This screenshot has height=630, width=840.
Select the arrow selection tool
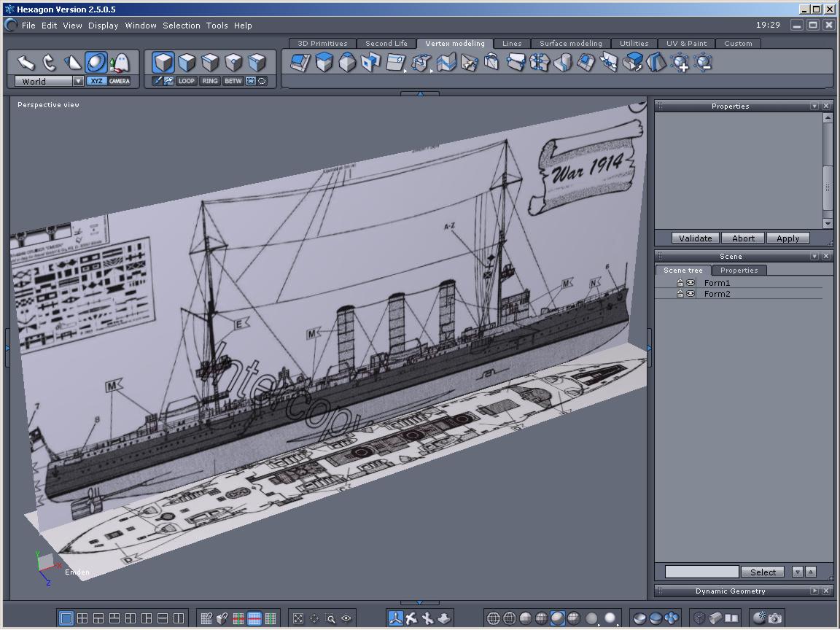click(x=26, y=63)
